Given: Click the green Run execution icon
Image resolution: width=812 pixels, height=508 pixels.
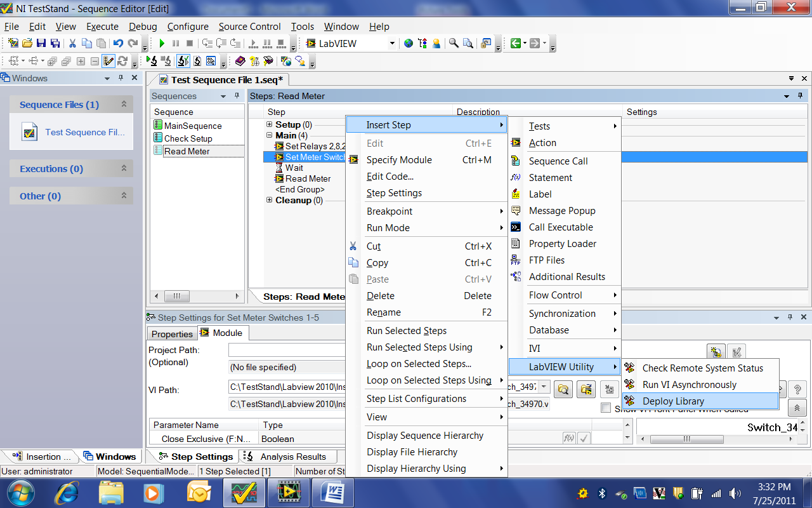Looking at the screenshot, I should tap(162, 43).
